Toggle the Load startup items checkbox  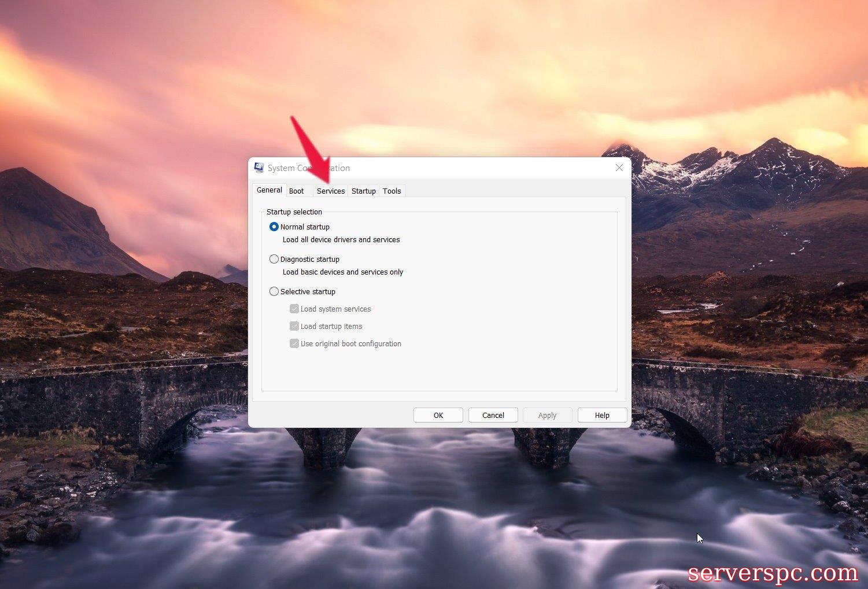[294, 326]
